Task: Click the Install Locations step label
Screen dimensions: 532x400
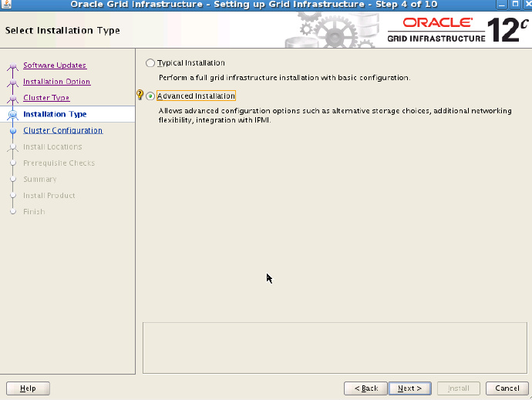Action: tap(52, 146)
